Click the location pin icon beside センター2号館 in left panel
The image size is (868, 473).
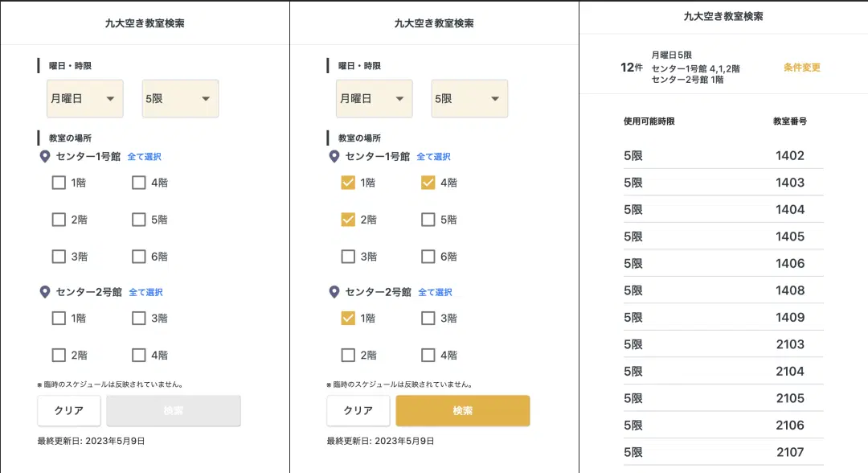(45, 292)
